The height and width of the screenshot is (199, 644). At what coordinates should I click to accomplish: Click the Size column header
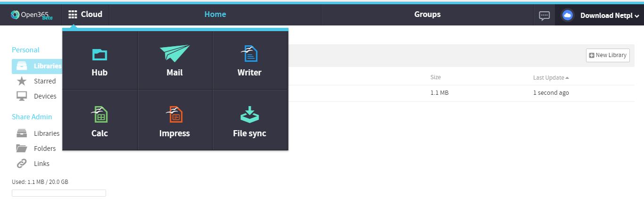coord(436,77)
